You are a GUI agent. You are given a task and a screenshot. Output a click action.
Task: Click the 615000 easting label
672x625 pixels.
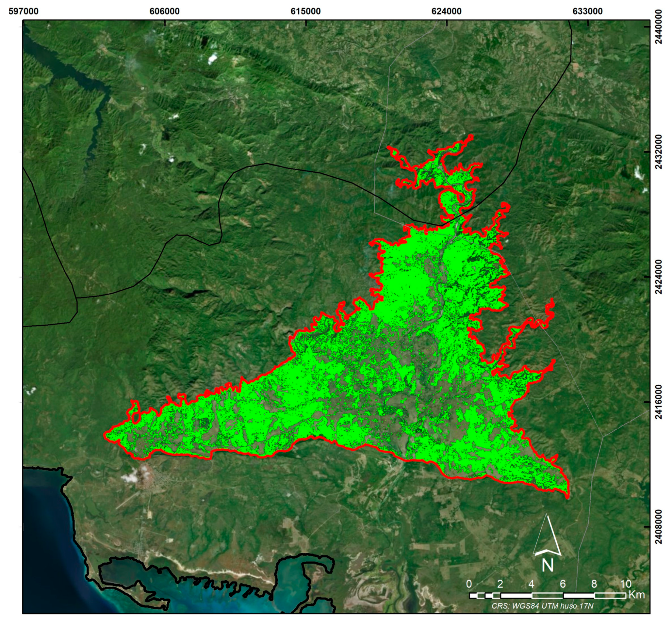click(x=305, y=11)
